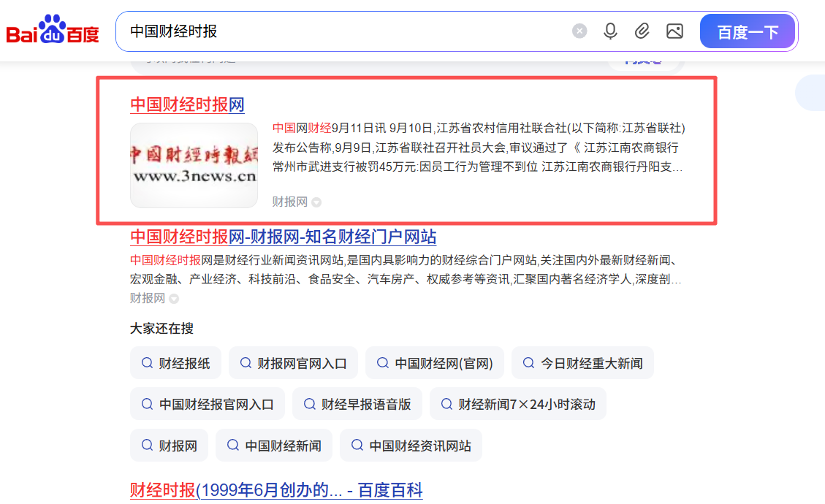
Task: Pick related search 财经早报语音版
Action: tap(357, 404)
